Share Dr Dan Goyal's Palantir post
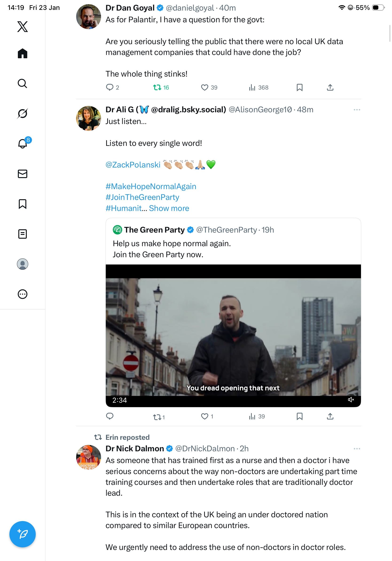Image resolution: width=392 pixels, height=561 pixels. (x=330, y=87)
